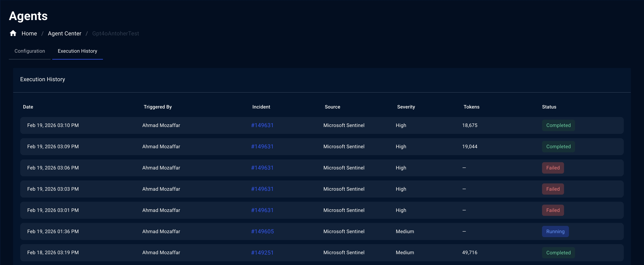The width and height of the screenshot is (644, 265).
Task: Click Failed badge for 03:06 PM run
Action: pos(552,168)
